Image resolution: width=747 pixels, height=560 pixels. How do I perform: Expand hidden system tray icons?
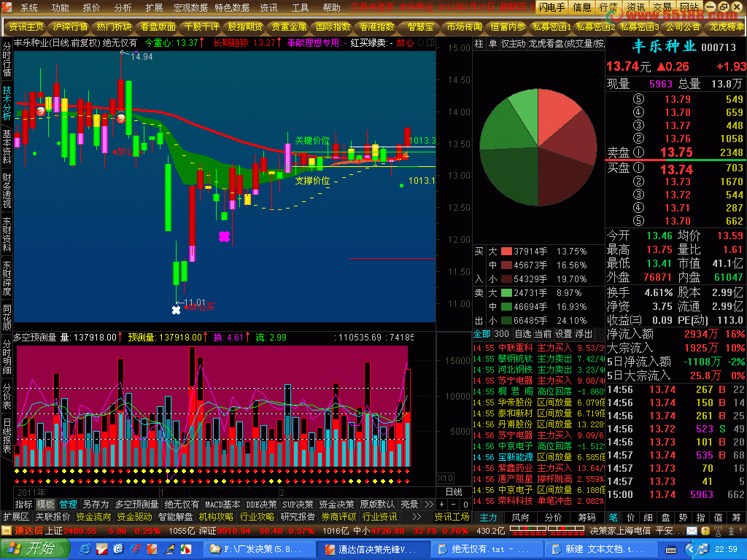[689, 549]
